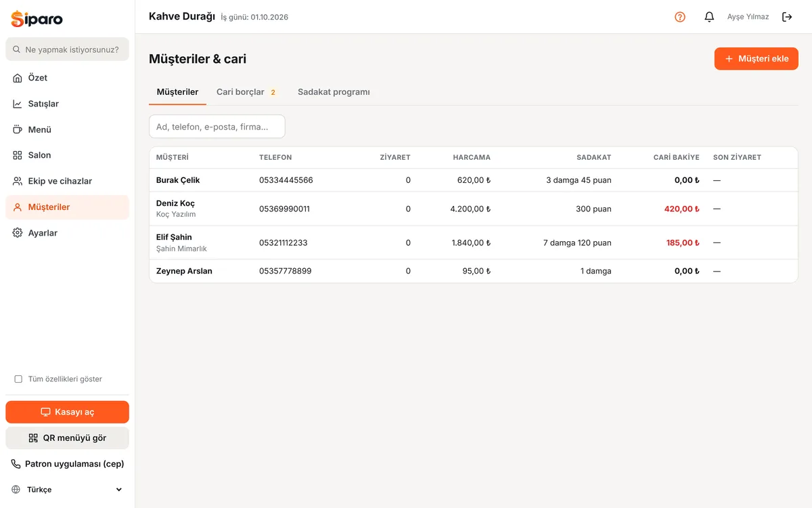Select customer Deniz Koç
This screenshot has width=812, height=508.
175,203
